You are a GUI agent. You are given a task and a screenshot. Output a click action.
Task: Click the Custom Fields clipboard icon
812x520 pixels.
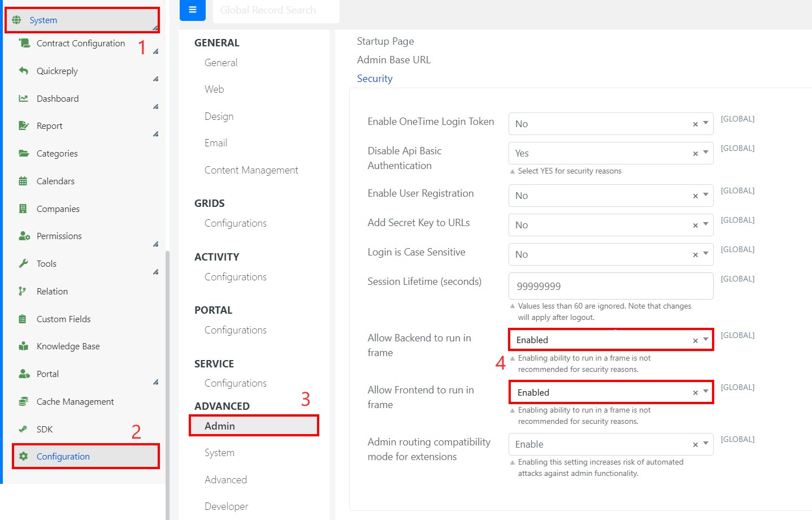click(x=23, y=319)
